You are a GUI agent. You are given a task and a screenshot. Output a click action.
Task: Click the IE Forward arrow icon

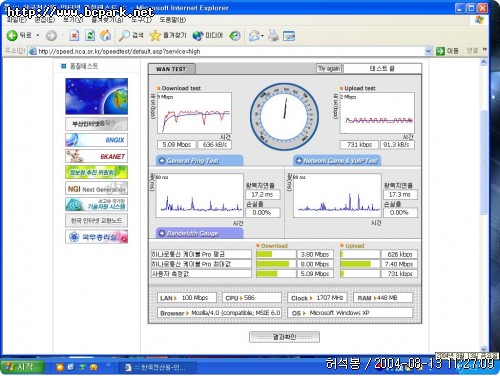click(x=51, y=35)
